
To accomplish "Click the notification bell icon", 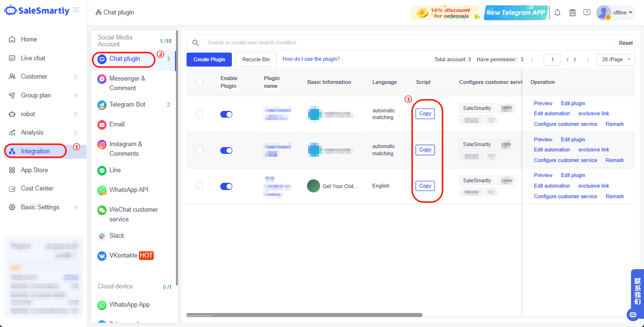I will 557,13.
